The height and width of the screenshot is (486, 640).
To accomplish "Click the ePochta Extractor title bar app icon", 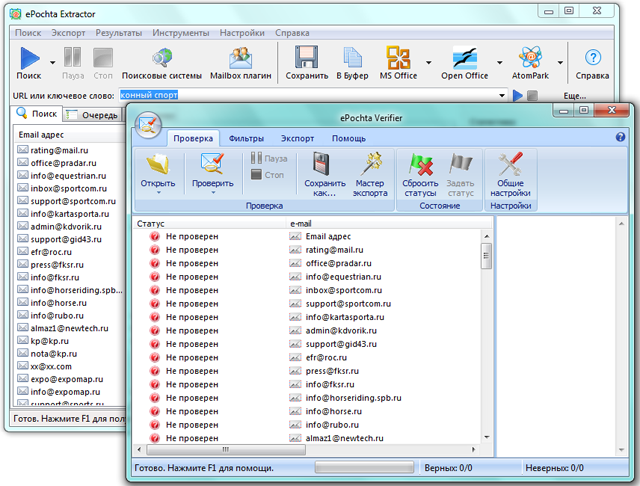I will click(15, 14).
